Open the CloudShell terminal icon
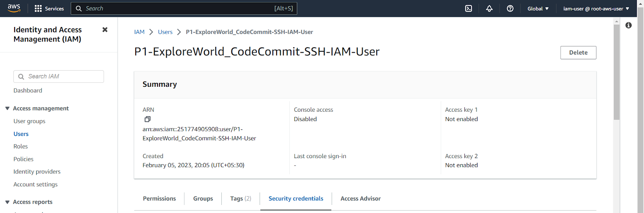Viewport: 644px width, 213px height. 469,8
